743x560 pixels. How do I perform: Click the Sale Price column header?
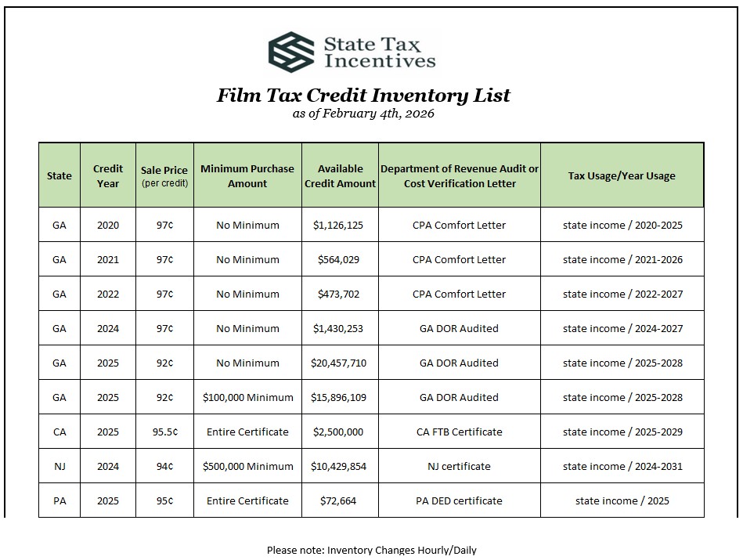pos(164,176)
